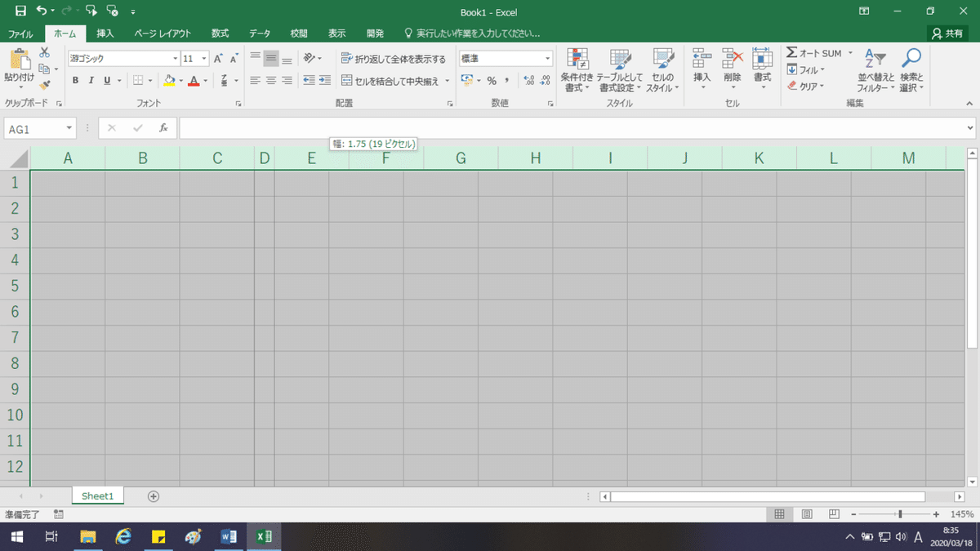Toggle center horizontal alignment
Screen dimensions: 980x551
271,80
